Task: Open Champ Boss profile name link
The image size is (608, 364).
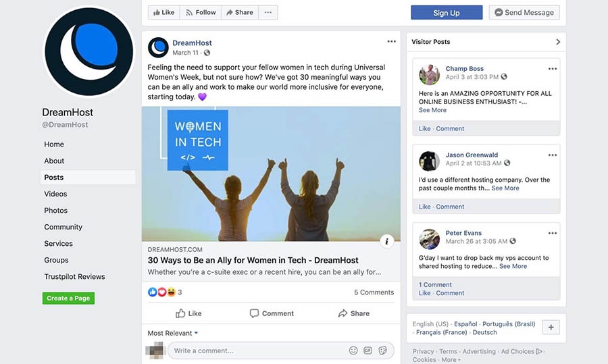Action: click(465, 69)
